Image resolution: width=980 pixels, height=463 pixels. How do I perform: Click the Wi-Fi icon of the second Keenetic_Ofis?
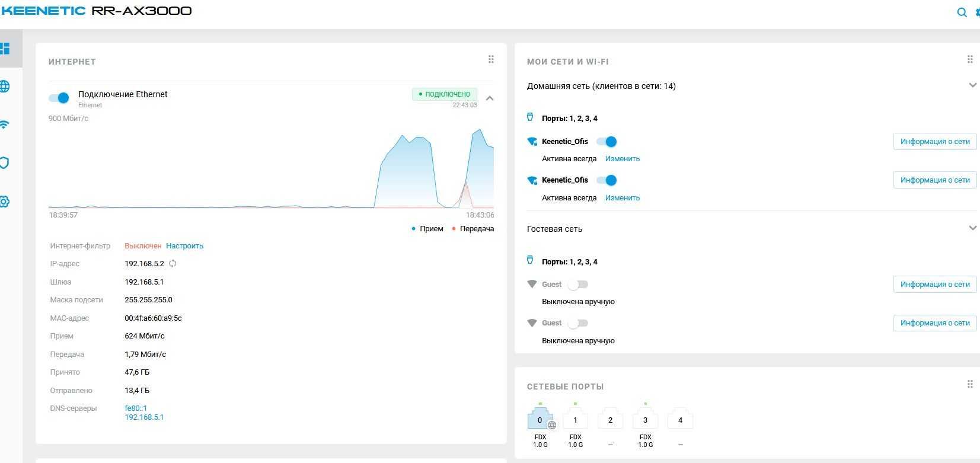point(532,180)
